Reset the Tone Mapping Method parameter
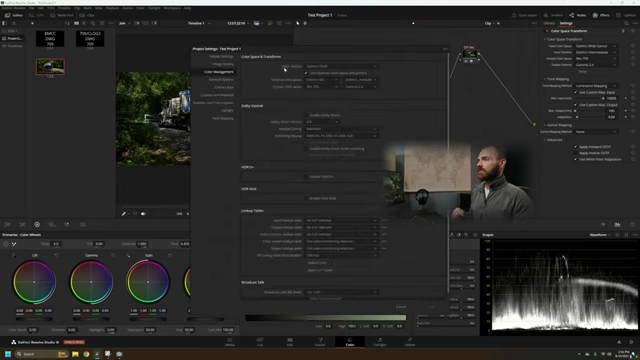 pyautogui.click(x=633, y=86)
